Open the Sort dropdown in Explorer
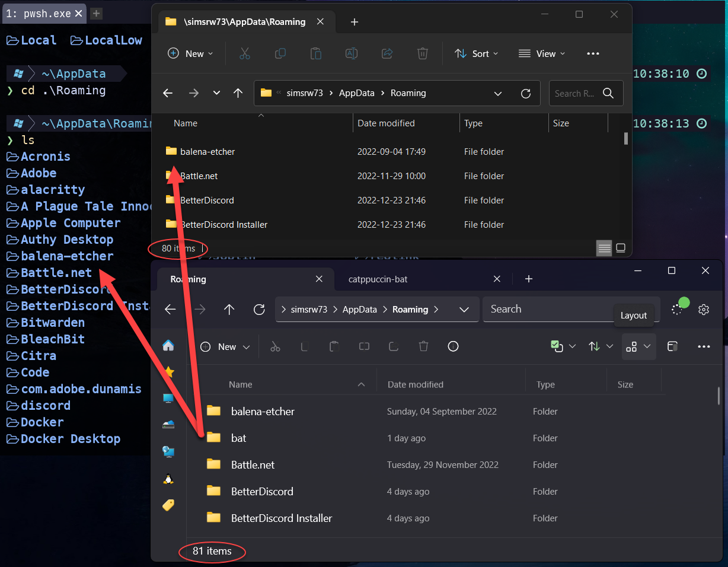 [477, 53]
